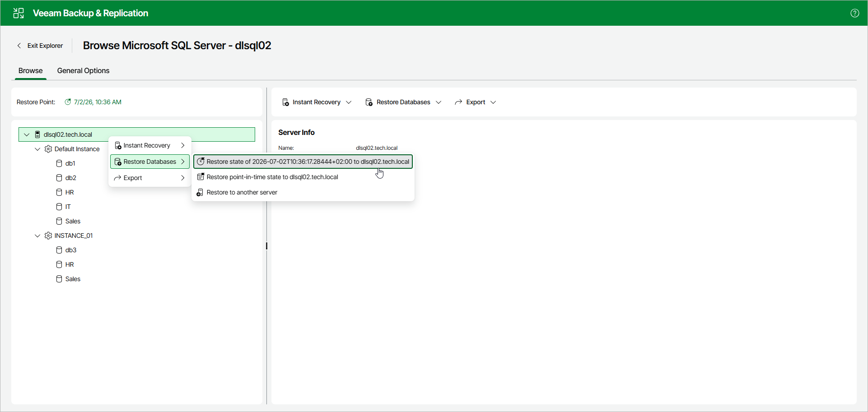Choose Restore Databases in the context menu

coord(150,162)
